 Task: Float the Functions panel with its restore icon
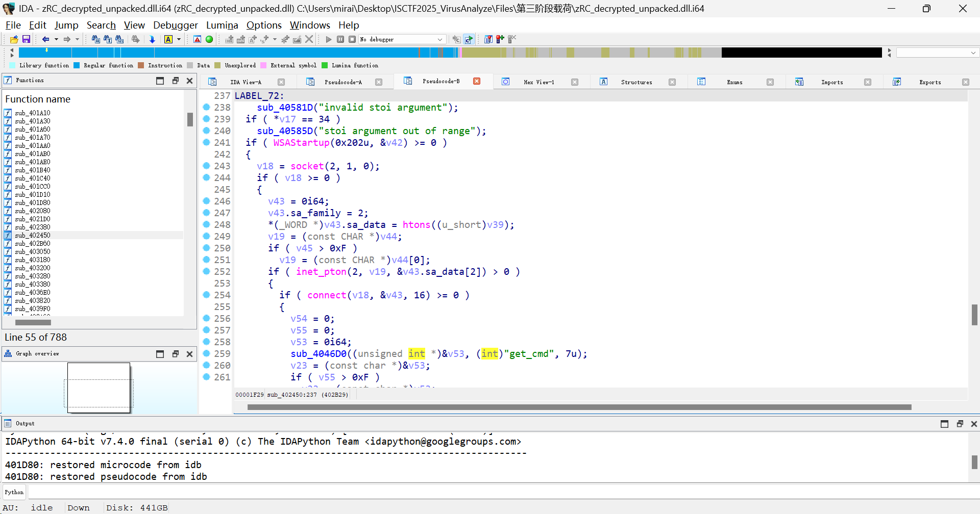[175, 81]
